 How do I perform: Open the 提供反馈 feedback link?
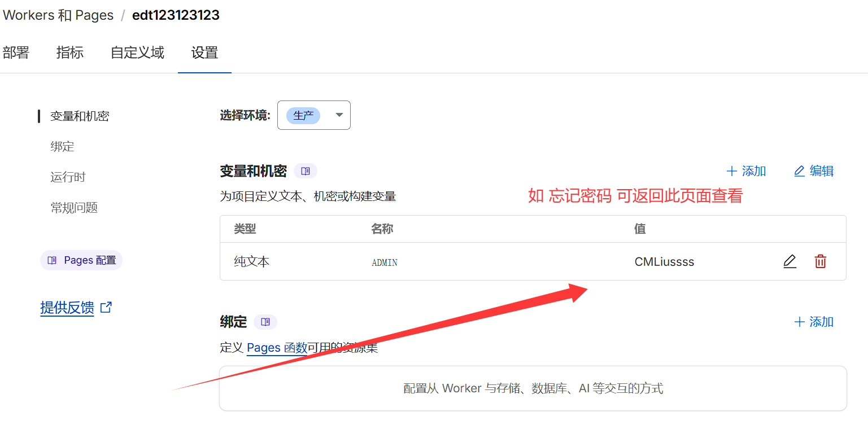[x=67, y=307]
